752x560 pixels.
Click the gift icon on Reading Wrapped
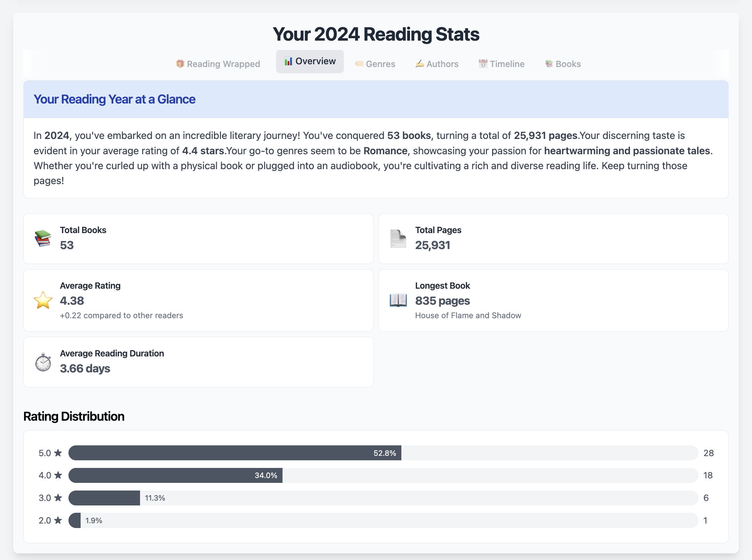180,64
